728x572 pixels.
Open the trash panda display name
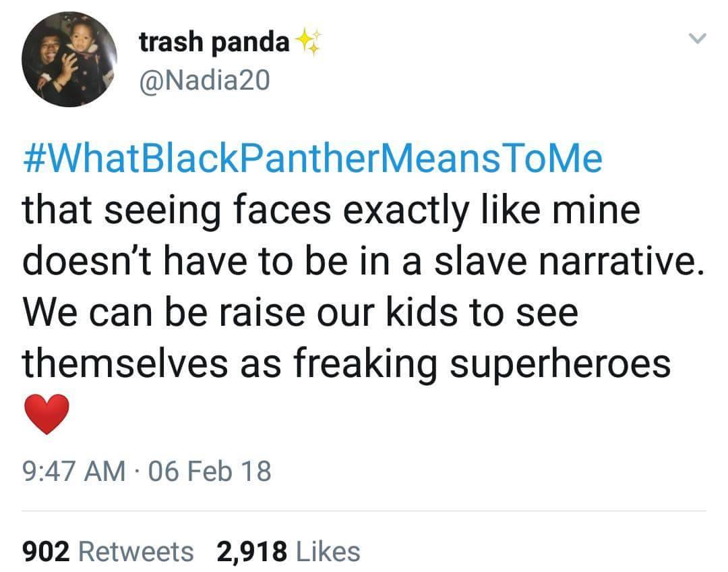pos(213,43)
